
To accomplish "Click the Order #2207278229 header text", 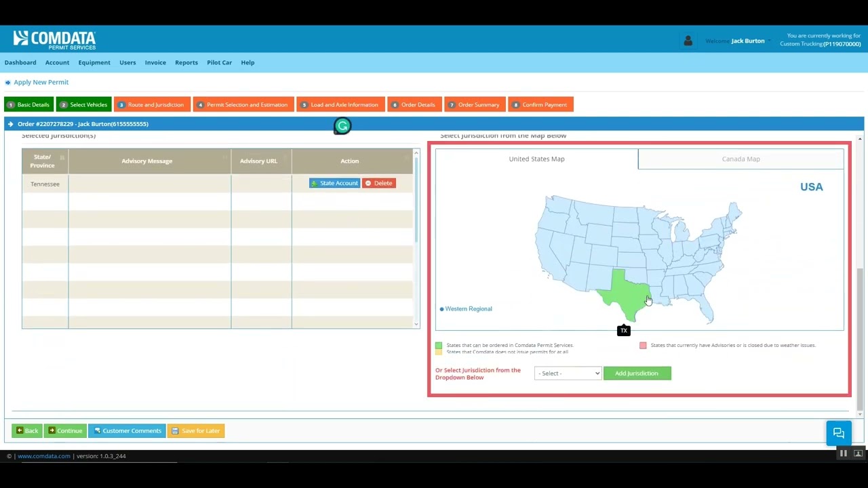I will point(83,124).
